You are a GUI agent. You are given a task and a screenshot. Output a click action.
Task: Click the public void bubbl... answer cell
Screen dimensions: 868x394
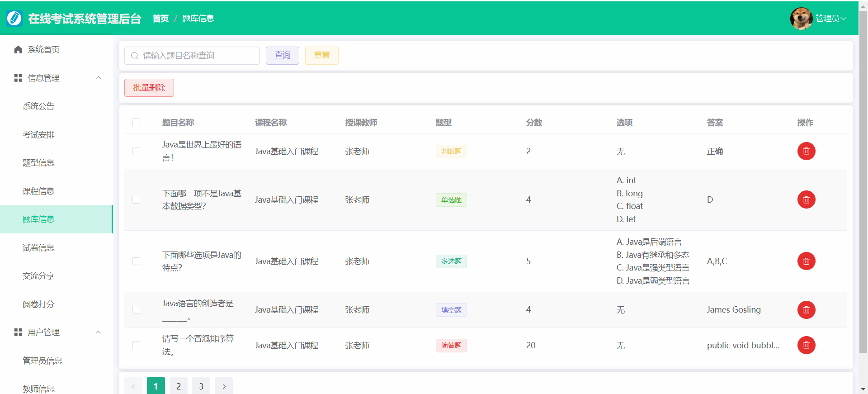743,345
